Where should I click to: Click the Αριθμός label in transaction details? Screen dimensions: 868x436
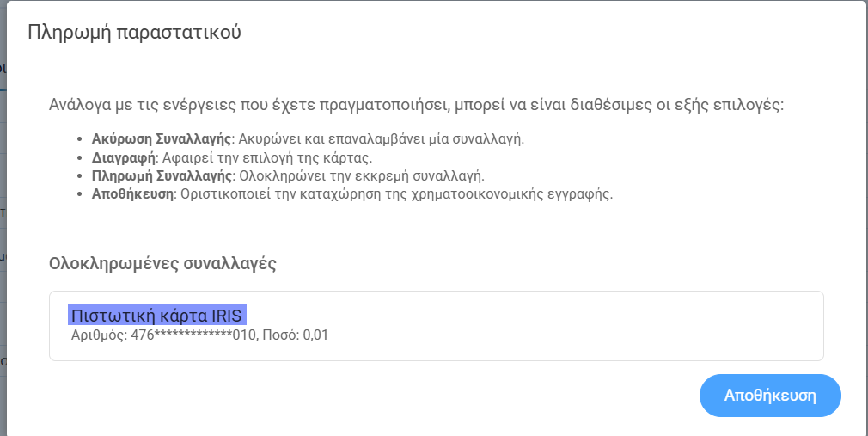point(98,335)
